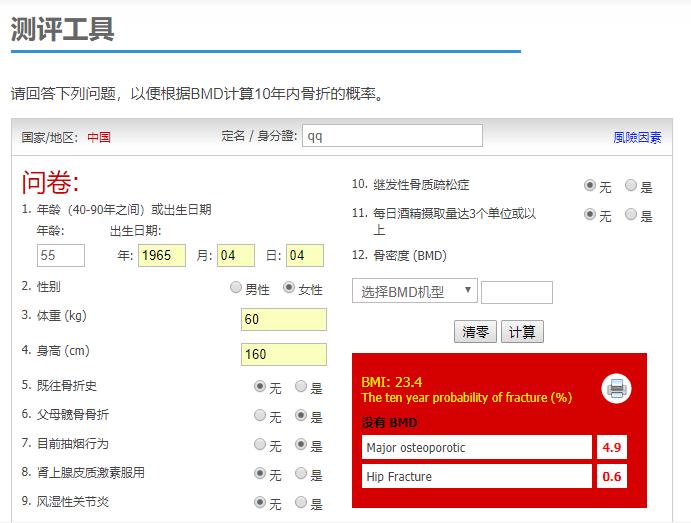
Task: Click the Major osteoporotic result value 4.9
Action: 612,447
